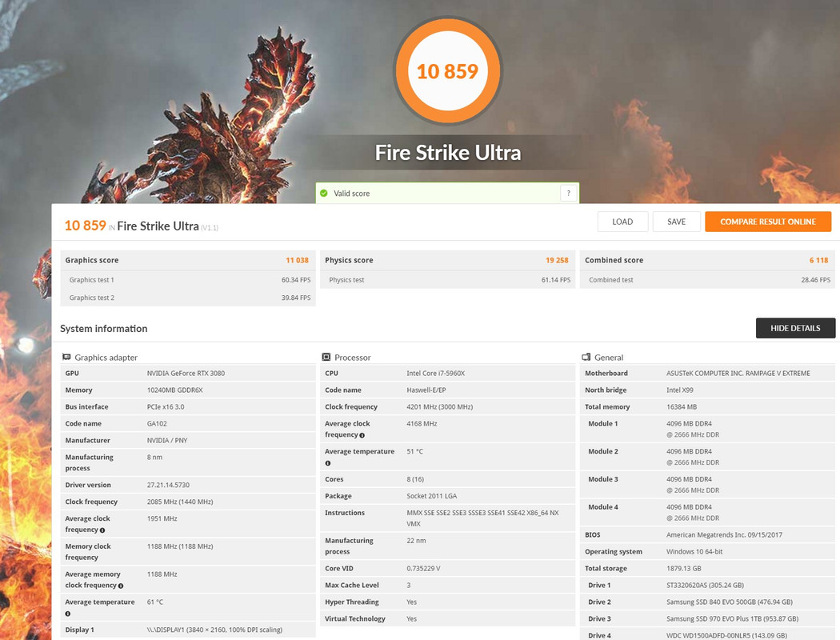Click Combined test result 28.46 FPS
The height and width of the screenshot is (640, 840).
(816, 280)
